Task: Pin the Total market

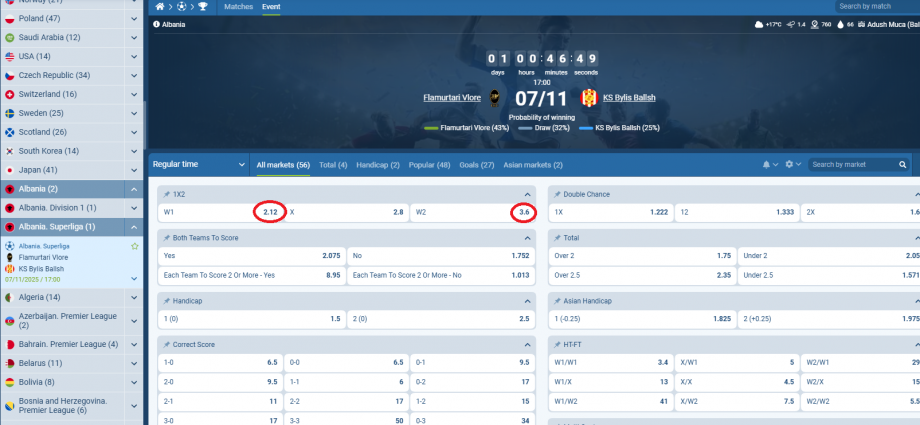Action: 557,238
